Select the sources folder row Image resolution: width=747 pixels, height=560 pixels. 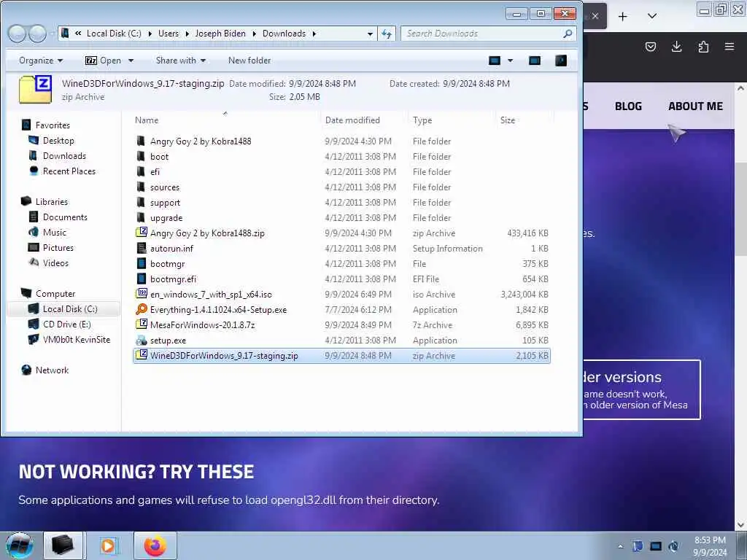(x=341, y=187)
